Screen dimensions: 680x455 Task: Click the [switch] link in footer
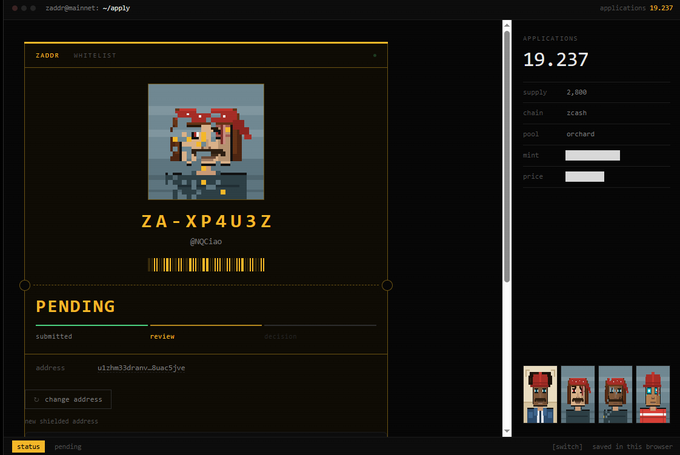567,446
